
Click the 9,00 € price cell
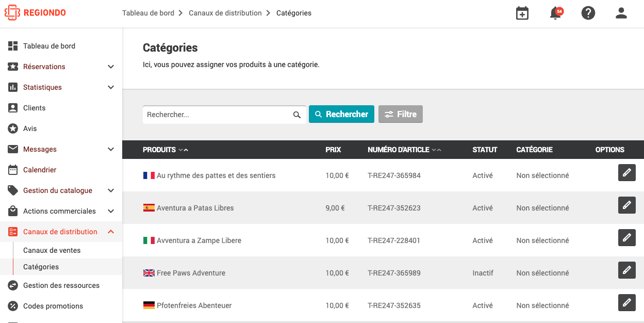(335, 208)
